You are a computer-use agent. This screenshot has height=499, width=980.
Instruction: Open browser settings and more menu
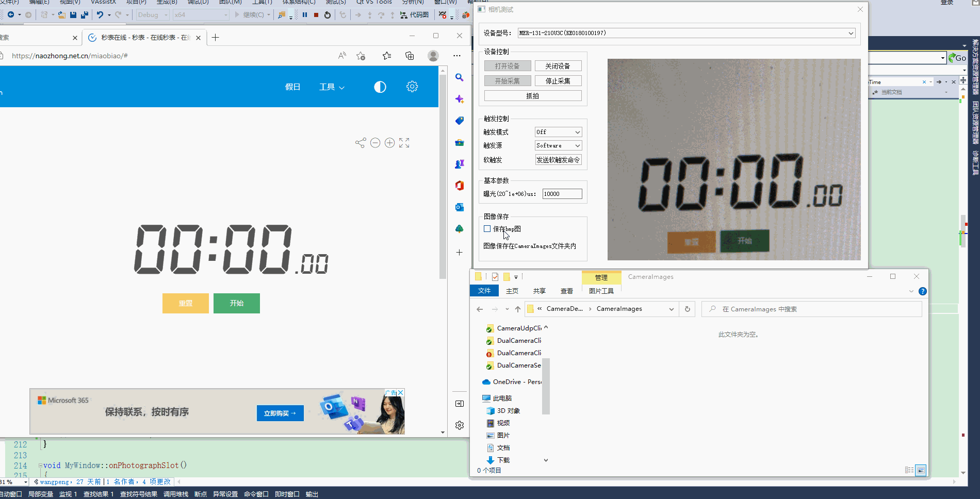coord(457,56)
